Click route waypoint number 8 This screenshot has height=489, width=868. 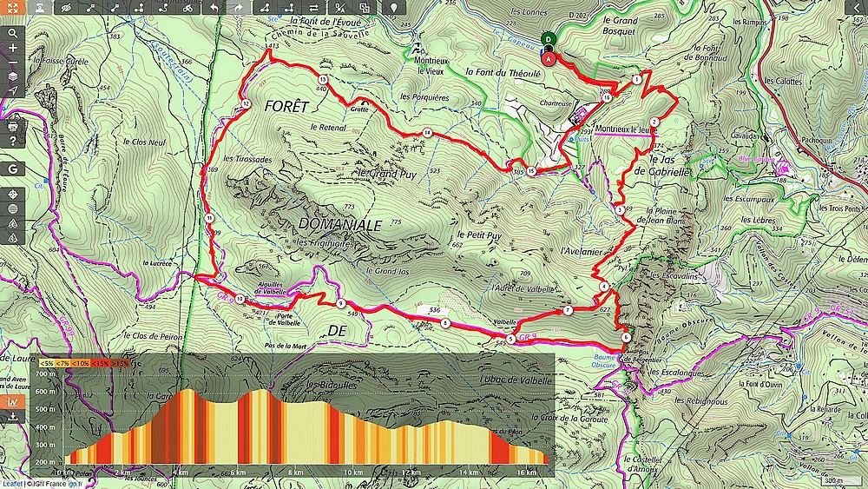(446, 323)
